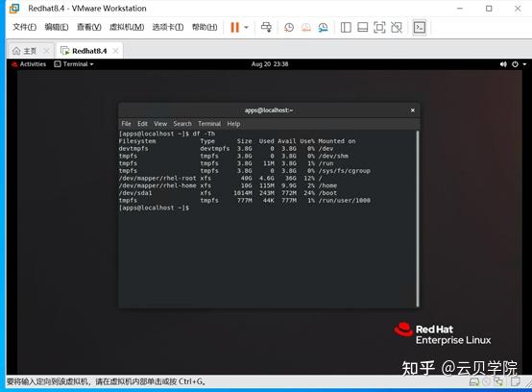Open the 编辑(E) menu
This screenshot has width=532, height=392.
[57, 27]
